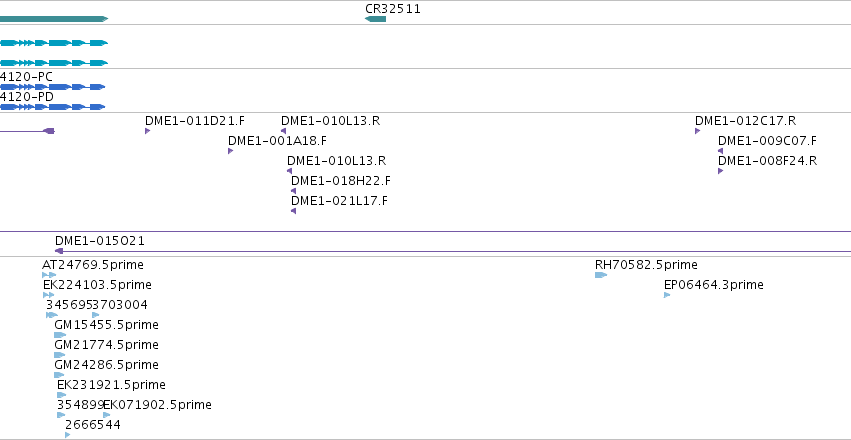Open the GM15455.5prime EST label

pos(106,325)
